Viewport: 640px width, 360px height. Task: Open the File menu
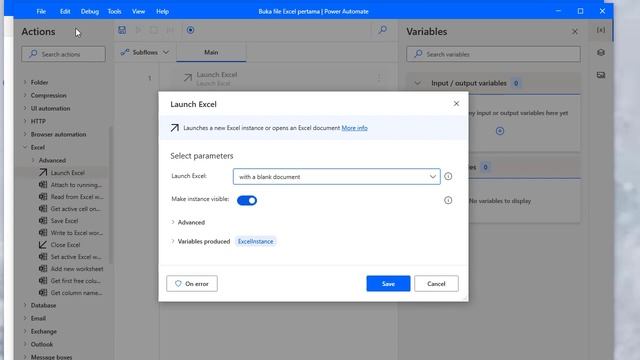click(x=41, y=11)
